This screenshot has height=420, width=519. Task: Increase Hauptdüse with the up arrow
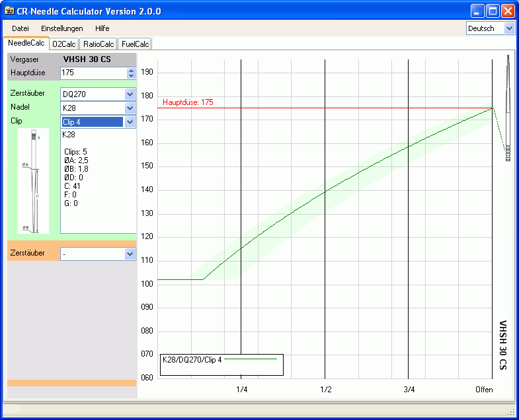click(132, 71)
